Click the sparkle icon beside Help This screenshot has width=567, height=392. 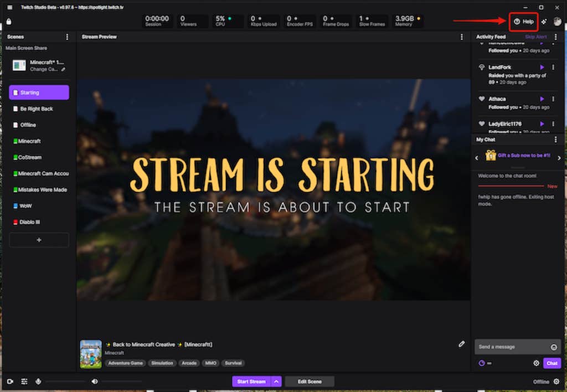[544, 22]
